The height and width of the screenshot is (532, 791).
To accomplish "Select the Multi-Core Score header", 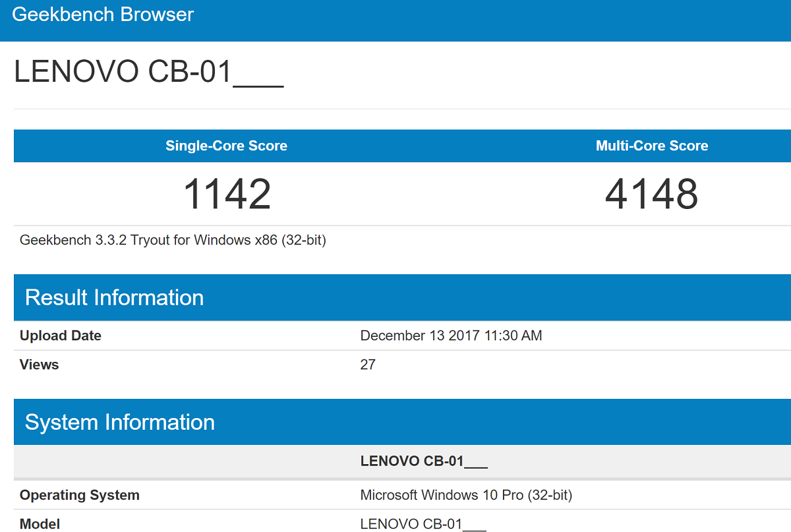I will pos(652,146).
